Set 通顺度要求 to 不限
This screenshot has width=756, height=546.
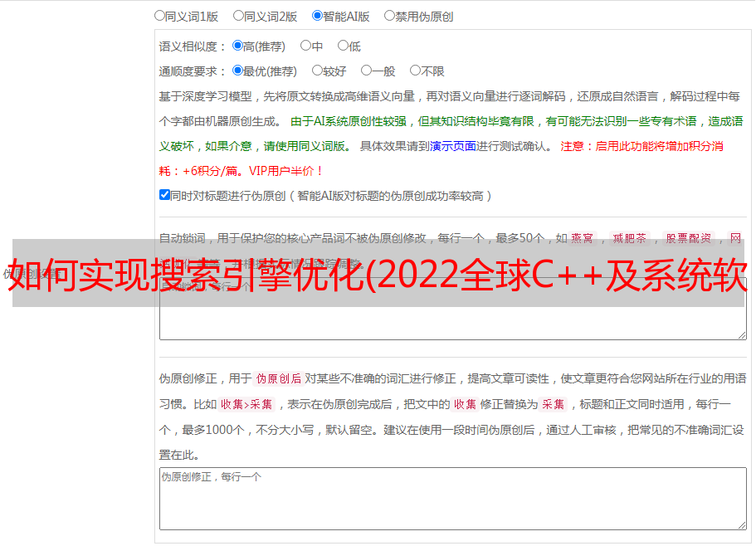pos(415,71)
